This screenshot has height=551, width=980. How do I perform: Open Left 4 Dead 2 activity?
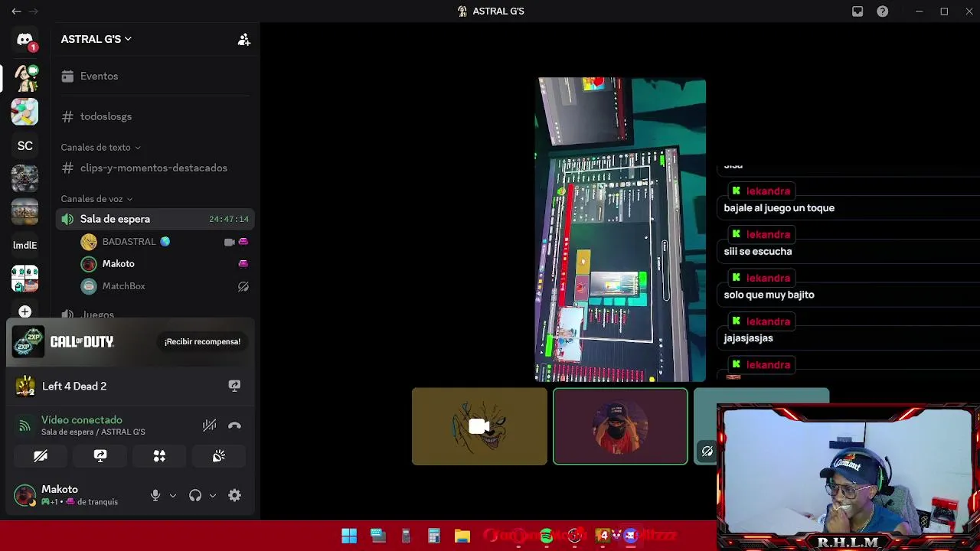[x=74, y=386]
